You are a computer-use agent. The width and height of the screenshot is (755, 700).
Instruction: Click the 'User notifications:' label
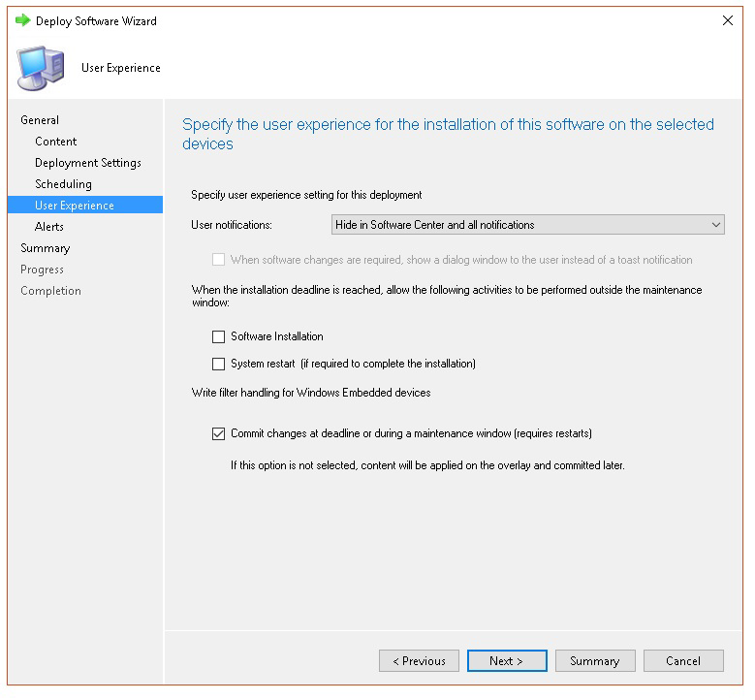(232, 225)
